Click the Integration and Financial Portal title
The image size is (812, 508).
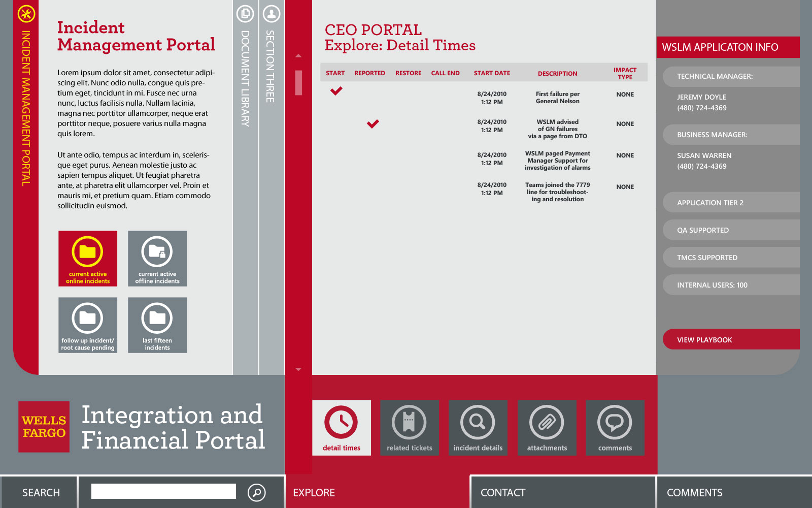coord(173,427)
